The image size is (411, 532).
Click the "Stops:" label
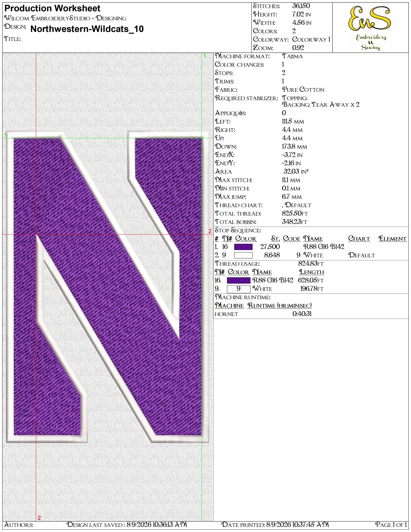224,73
